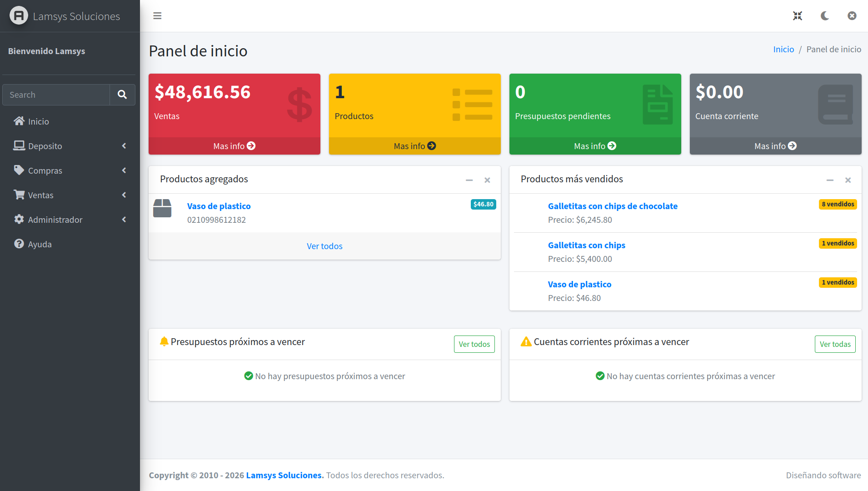Expand Deposito using its chevron arrow
Screen dimensions: 868x491
(124, 146)
